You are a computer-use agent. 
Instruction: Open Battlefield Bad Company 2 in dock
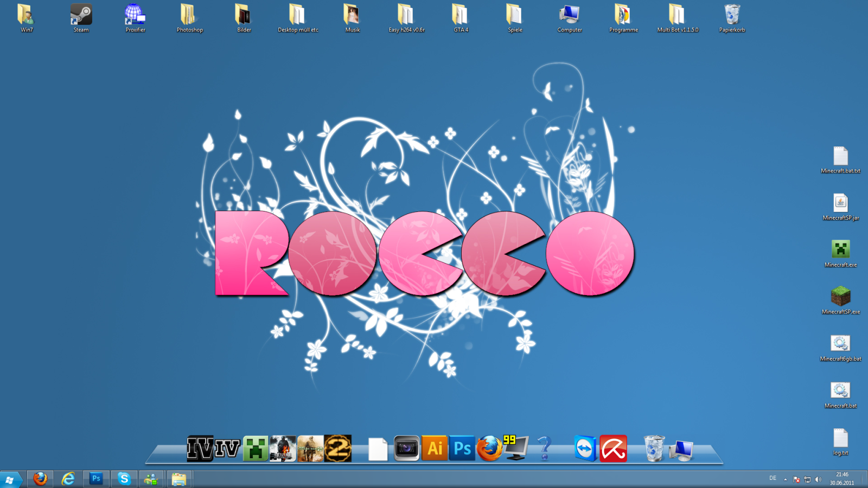pos(283,448)
